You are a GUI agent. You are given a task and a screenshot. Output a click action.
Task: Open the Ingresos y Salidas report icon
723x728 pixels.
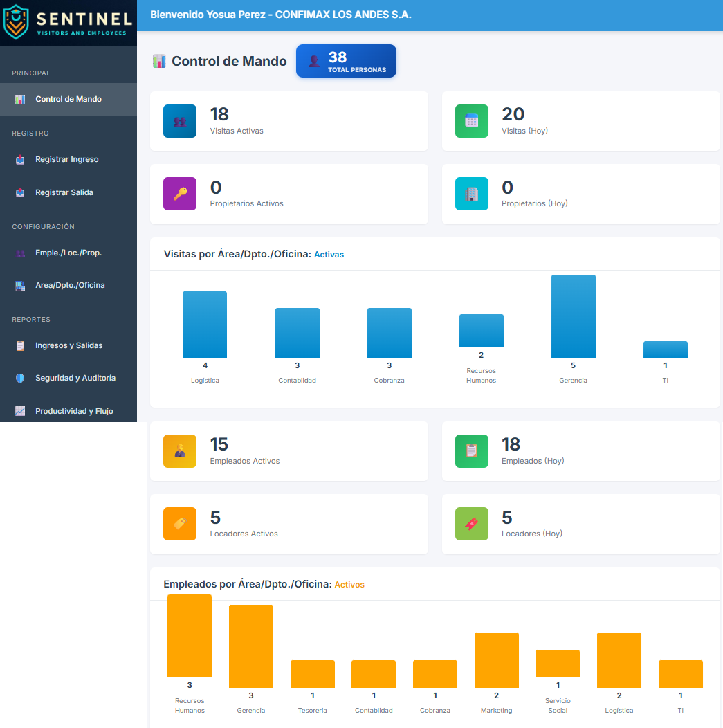point(20,345)
